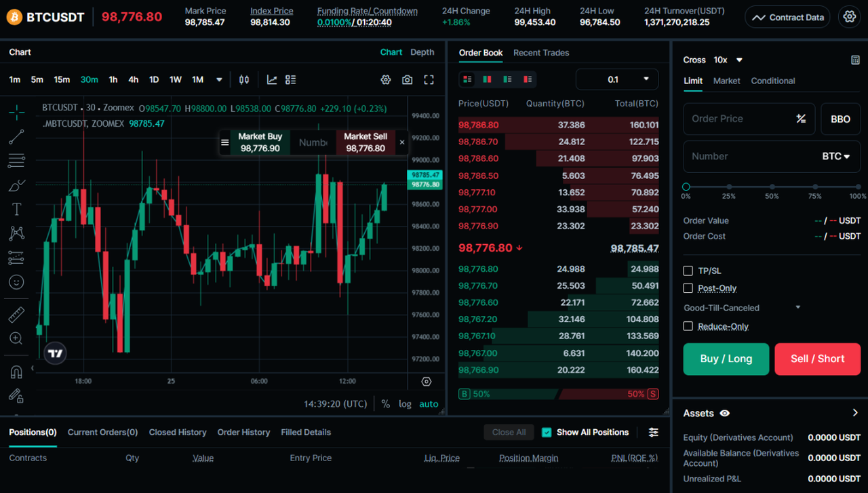
Task: Take a chart snapshot with camera icon
Action: click(x=407, y=79)
